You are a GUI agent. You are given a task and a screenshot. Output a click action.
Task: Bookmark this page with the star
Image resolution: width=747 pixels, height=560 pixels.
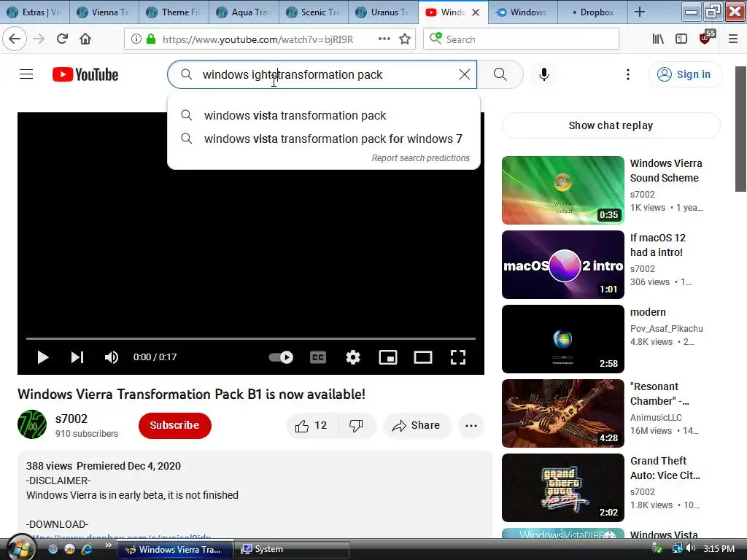coord(405,39)
